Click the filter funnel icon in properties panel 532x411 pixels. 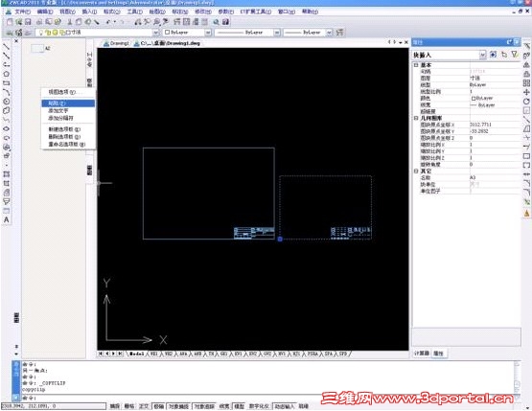[x=515, y=55]
